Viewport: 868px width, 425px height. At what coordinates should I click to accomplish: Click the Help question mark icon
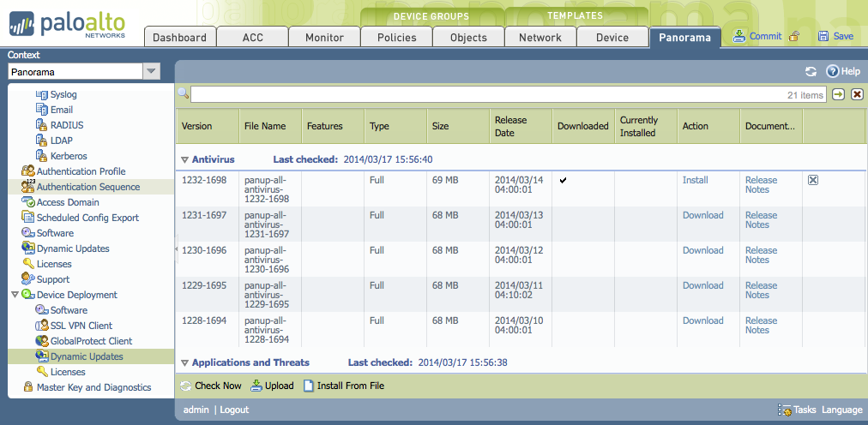(x=833, y=71)
